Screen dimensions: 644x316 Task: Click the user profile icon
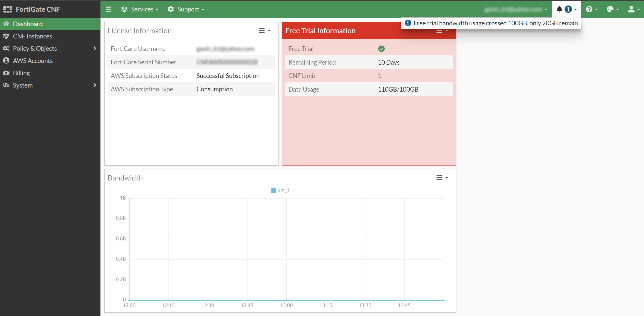coord(631,9)
